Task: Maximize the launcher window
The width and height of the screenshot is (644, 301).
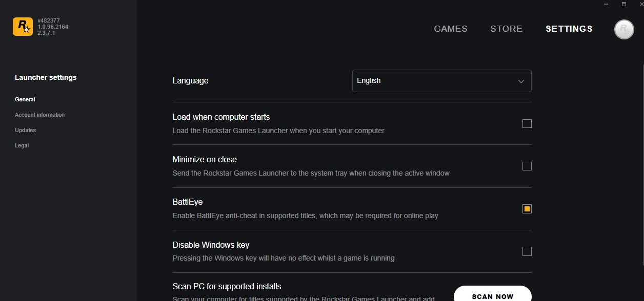Action: click(624, 4)
